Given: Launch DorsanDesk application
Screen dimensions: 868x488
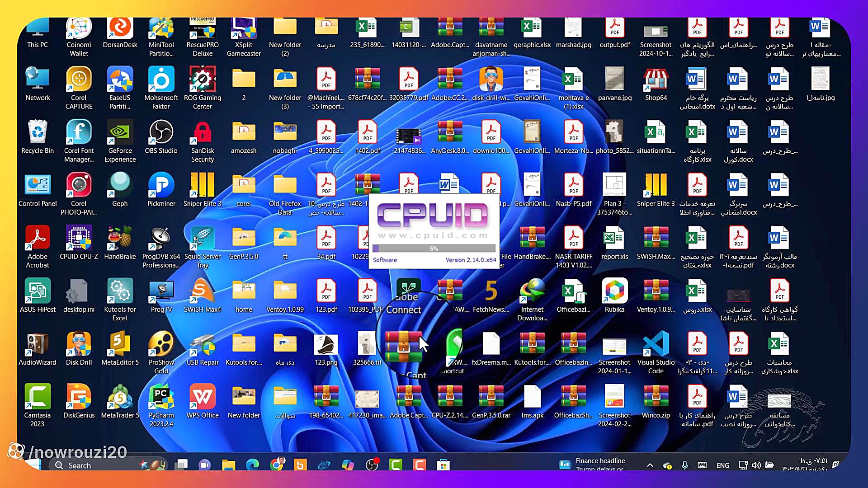Looking at the screenshot, I should [120, 33].
